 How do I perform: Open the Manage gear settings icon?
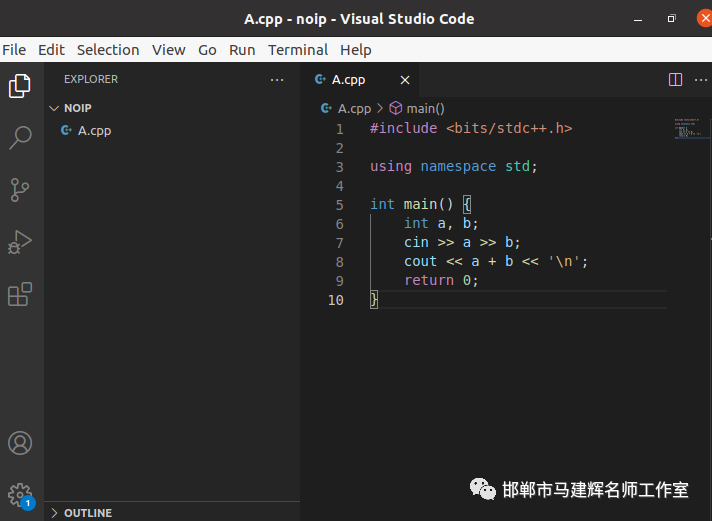click(x=20, y=495)
